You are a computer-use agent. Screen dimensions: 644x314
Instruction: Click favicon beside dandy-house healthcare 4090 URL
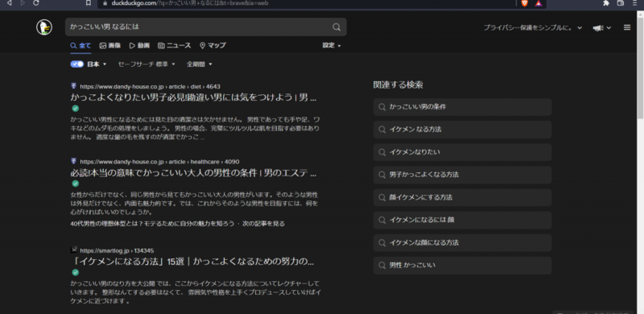click(74, 161)
